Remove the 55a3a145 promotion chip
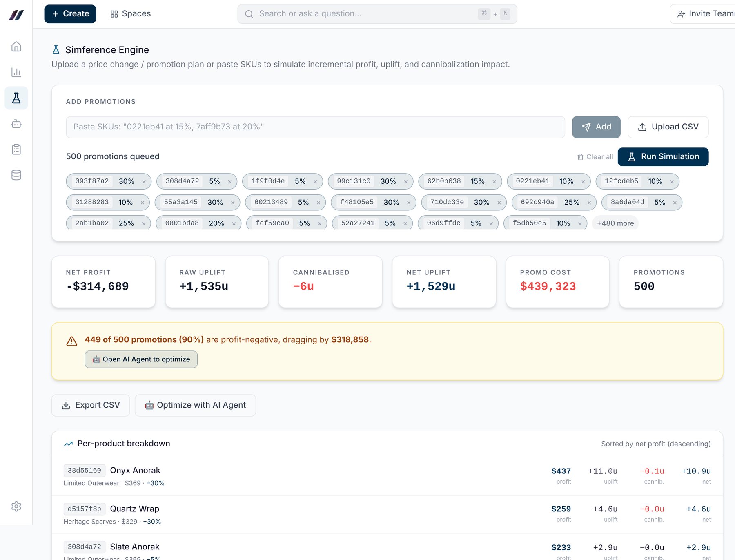The width and height of the screenshot is (735, 560). coord(232,203)
